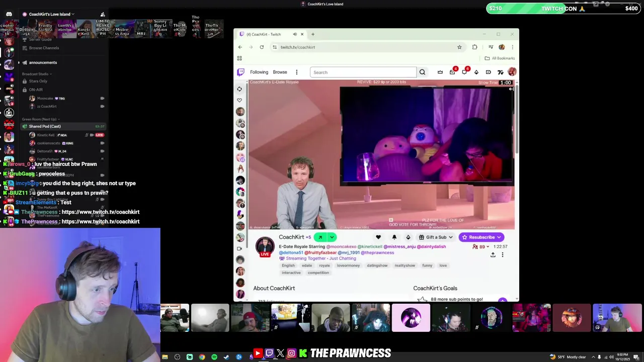
Task: Open the announcements channel in Discord
Action: [x=43, y=62]
